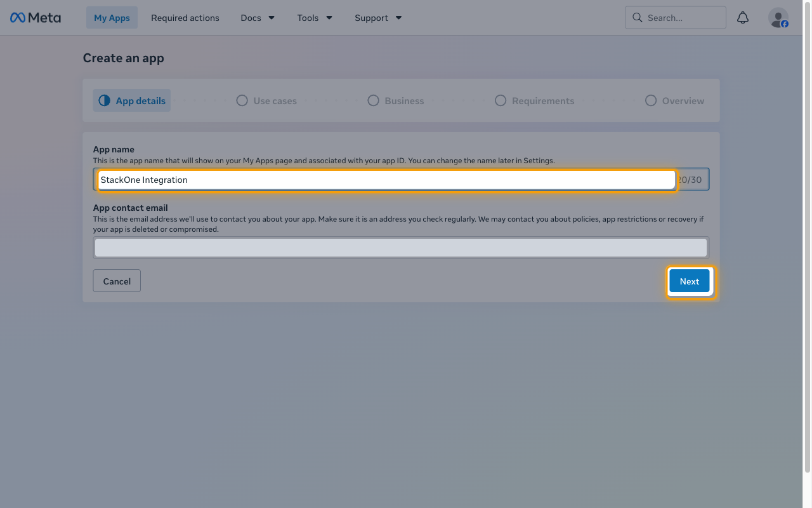This screenshot has height=508, width=812.
Task: Select the Use cases step circle
Action: pyautogui.click(x=242, y=100)
